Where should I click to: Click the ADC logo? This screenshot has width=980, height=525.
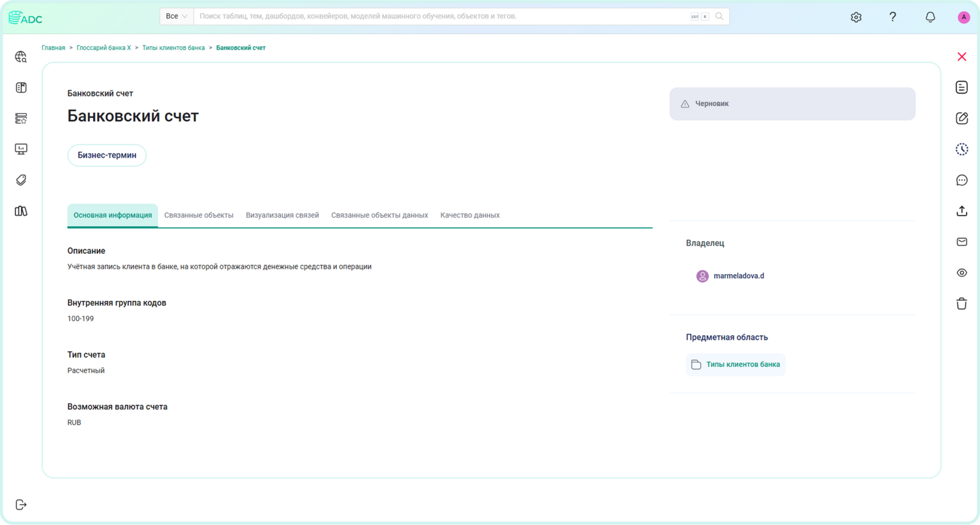[26, 17]
